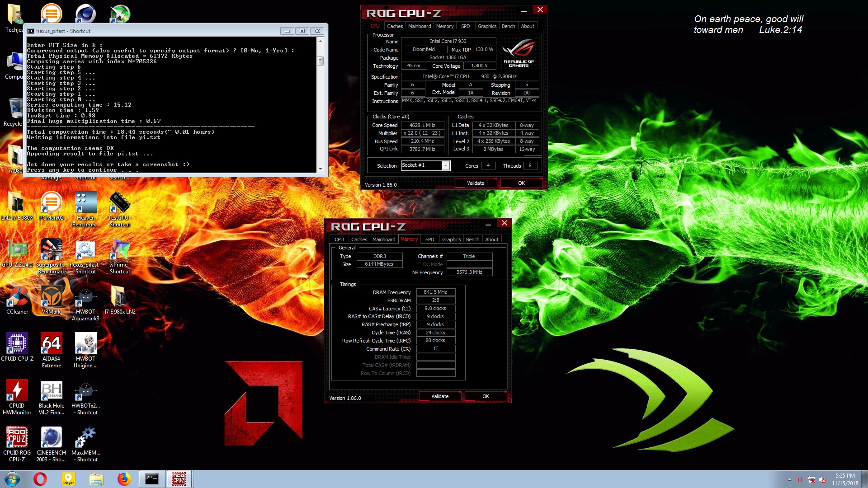Open CPUID HWMonitor desktop icon
Viewport: 868px width, 488px height.
point(17,397)
